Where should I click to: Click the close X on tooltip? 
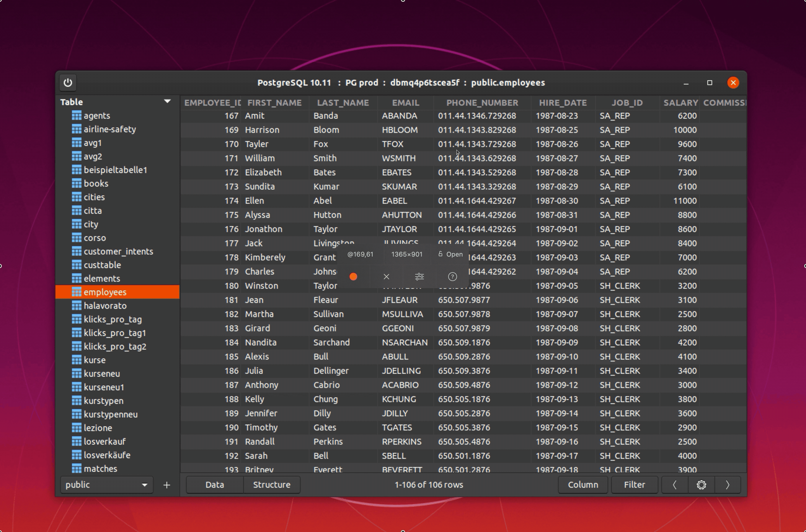(x=386, y=275)
